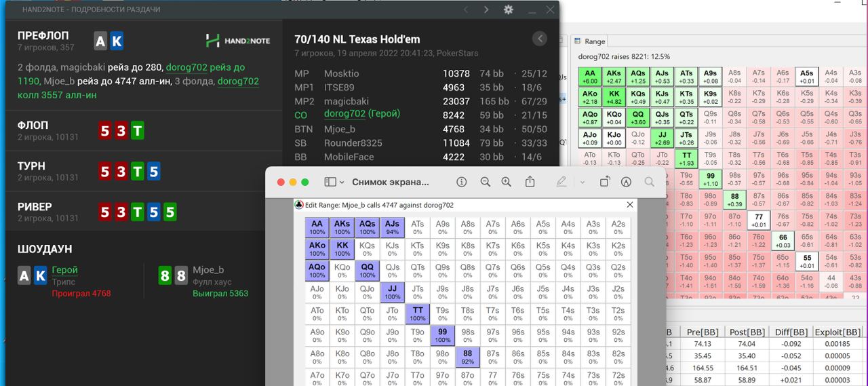Select the 88 92% cell in Edit Range
The height and width of the screenshot is (386, 868).
468,358
